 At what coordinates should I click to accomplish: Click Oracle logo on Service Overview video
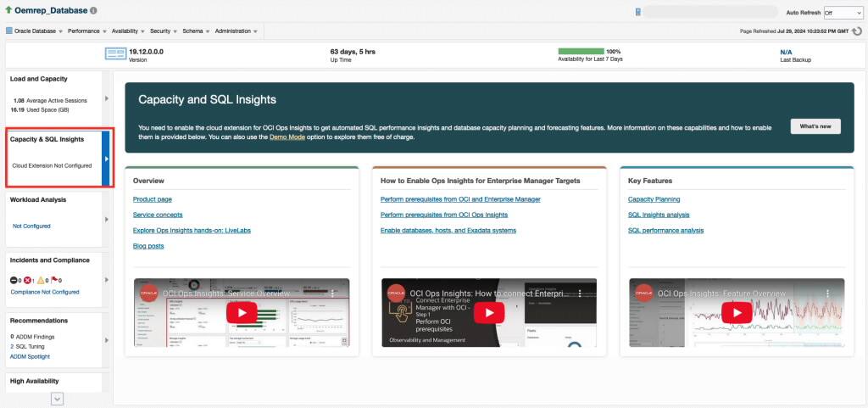click(x=149, y=293)
